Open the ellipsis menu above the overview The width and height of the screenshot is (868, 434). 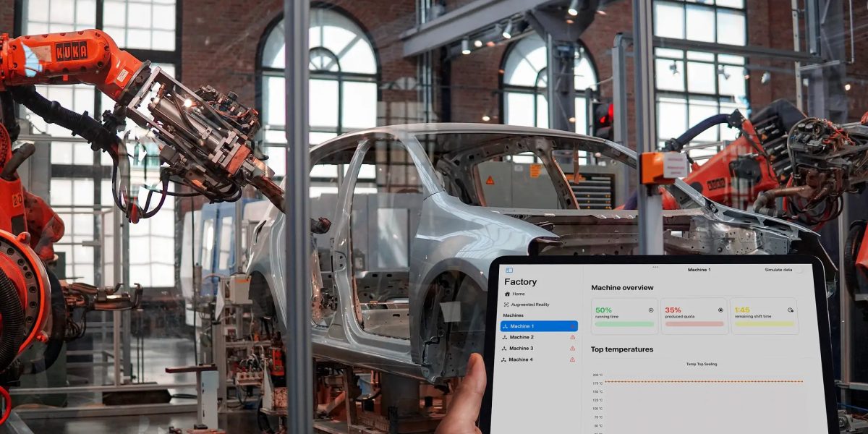pyautogui.click(x=655, y=267)
